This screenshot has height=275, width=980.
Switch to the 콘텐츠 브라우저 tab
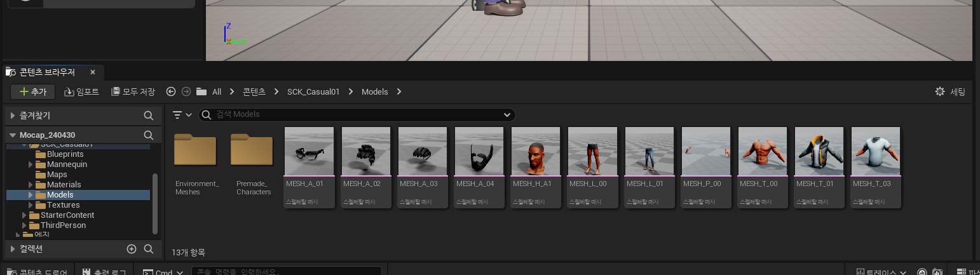pyautogui.click(x=47, y=72)
